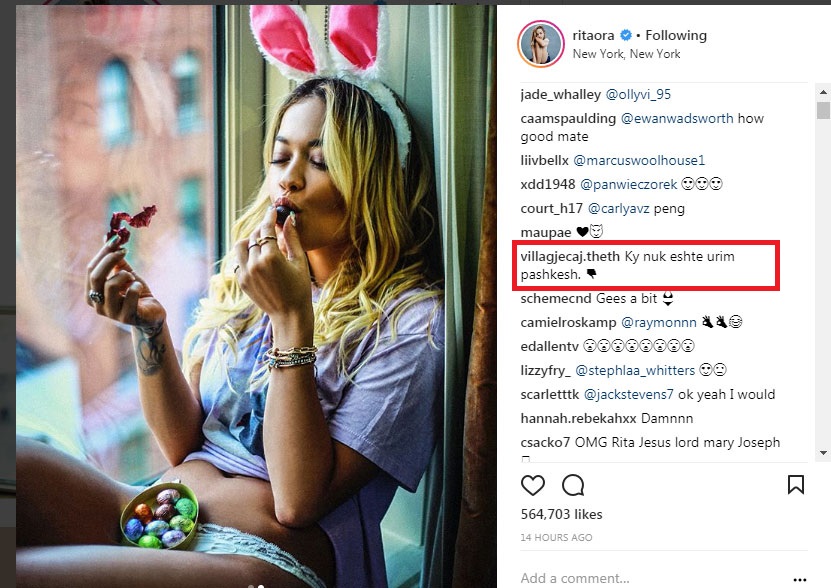Toggle the Following button to unfollow

tap(676, 36)
